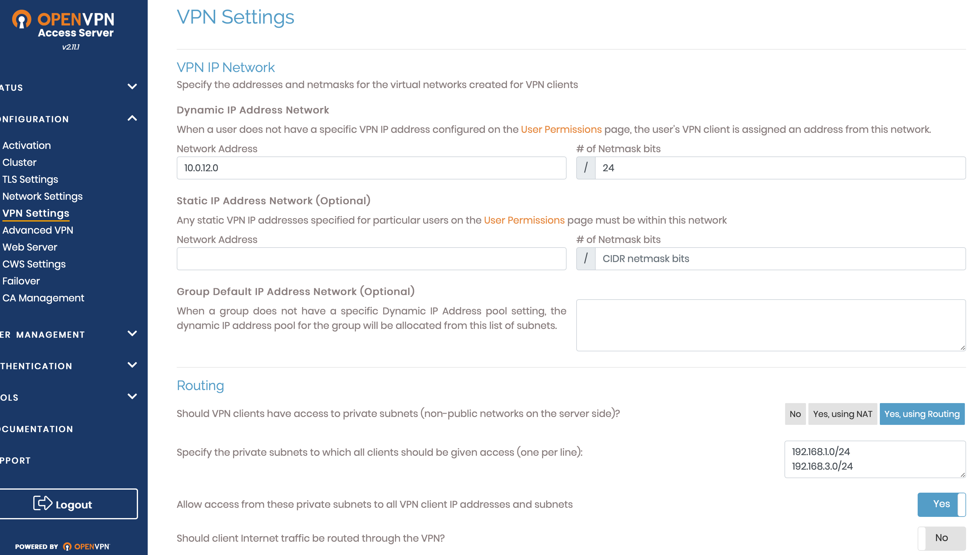The image size is (980, 555).
Task: Expand the Tools section chevron
Action: 132,397
